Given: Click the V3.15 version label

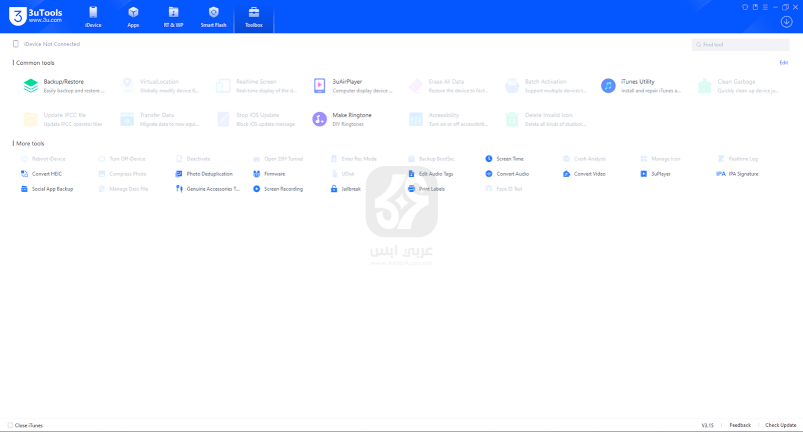Looking at the screenshot, I should [707, 425].
